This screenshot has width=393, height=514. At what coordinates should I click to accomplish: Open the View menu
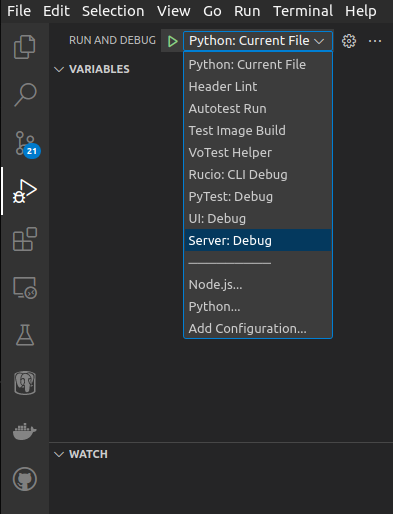click(174, 11)
